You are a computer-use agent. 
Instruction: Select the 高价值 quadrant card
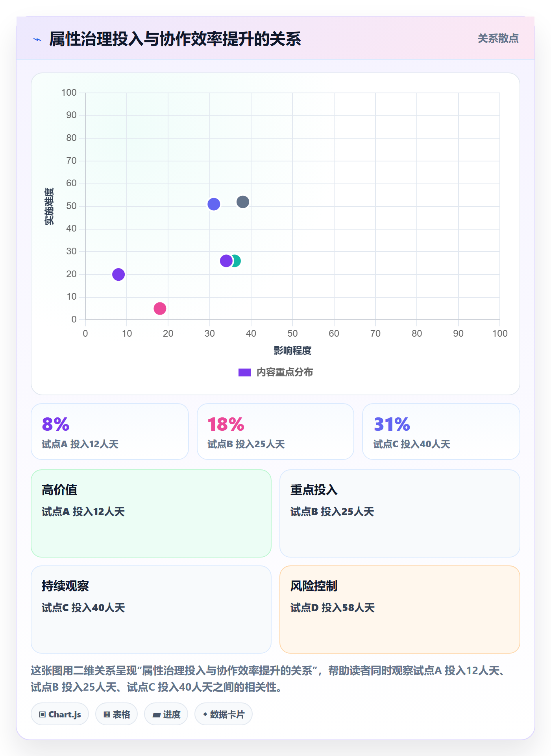[151, 513]
